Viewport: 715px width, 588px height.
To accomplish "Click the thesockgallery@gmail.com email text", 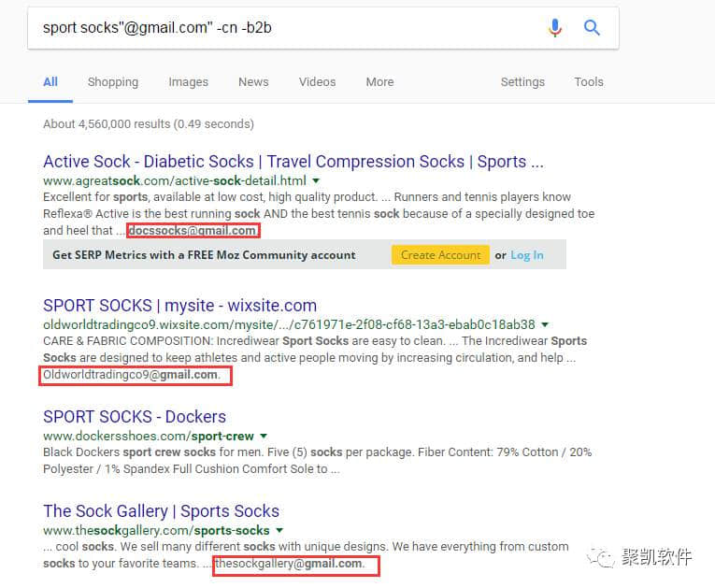I will point(289,564).
